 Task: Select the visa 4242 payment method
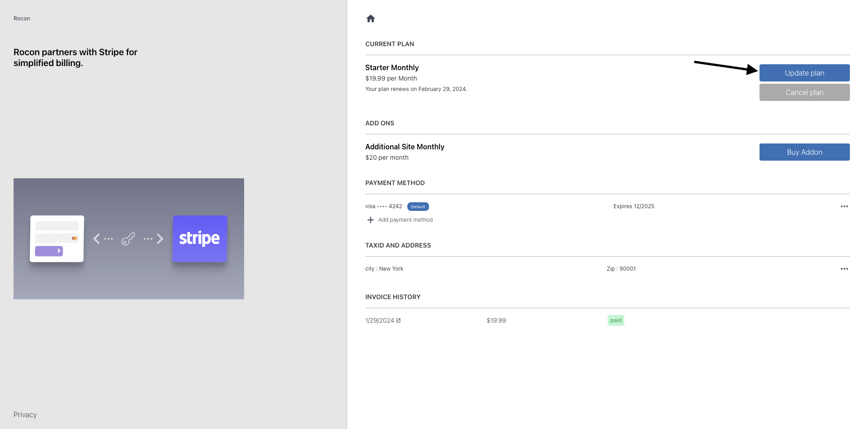(383, 206)
